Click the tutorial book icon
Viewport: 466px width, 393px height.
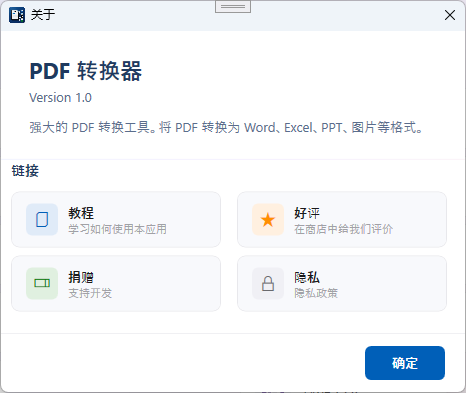[42, 220]
